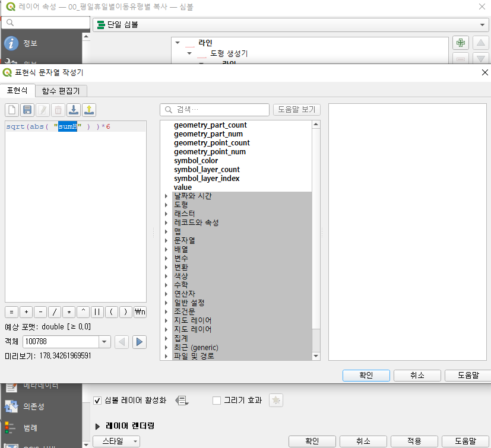
Task: Enable the 그리기 효과 checkbox
Action: point(216,401)
